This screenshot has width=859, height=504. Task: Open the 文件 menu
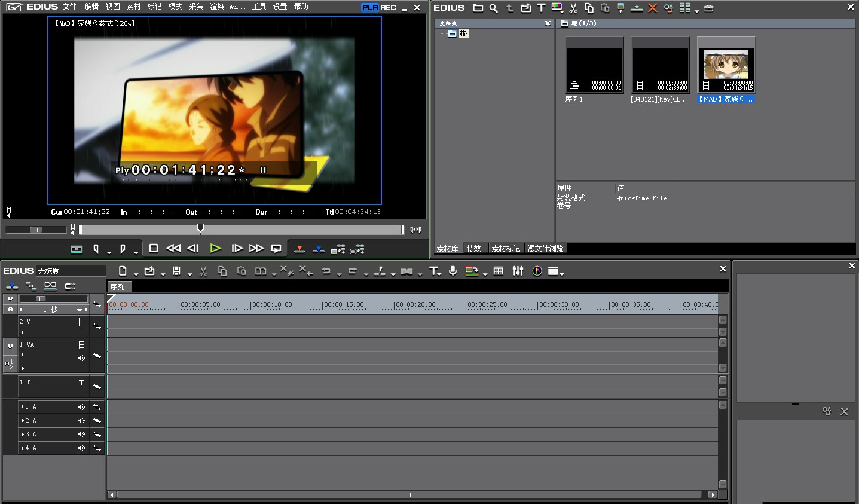point(69,7)
